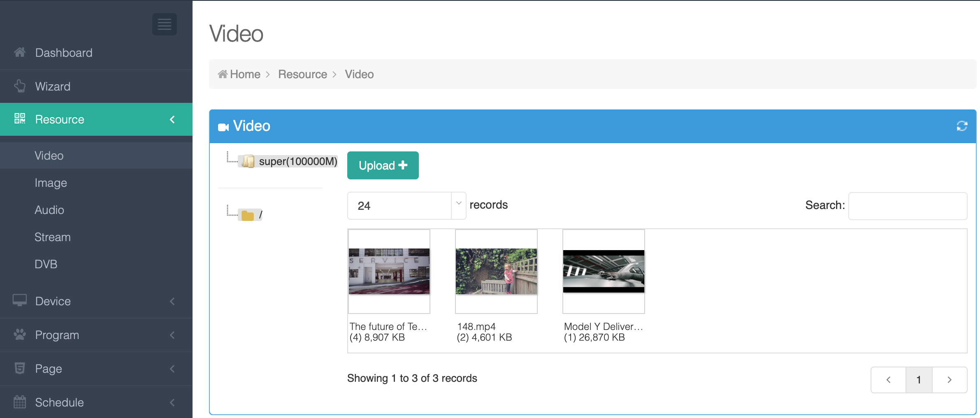Open the records count dropdown
980x418 pixels.
(406, 205)
